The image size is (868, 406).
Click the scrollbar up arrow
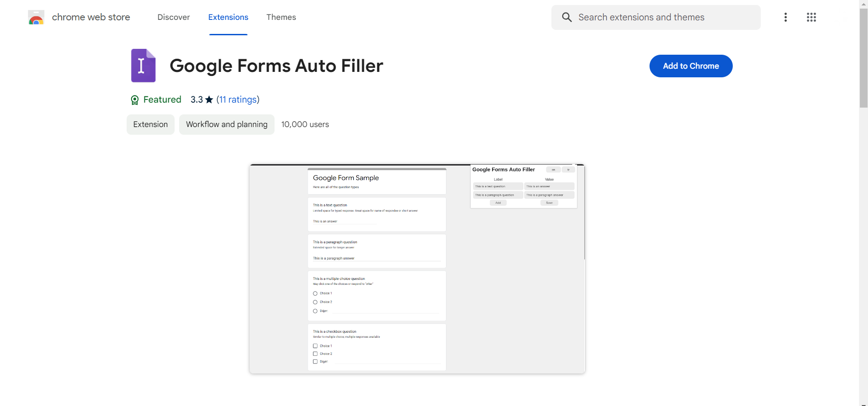(x=864, y=4)
